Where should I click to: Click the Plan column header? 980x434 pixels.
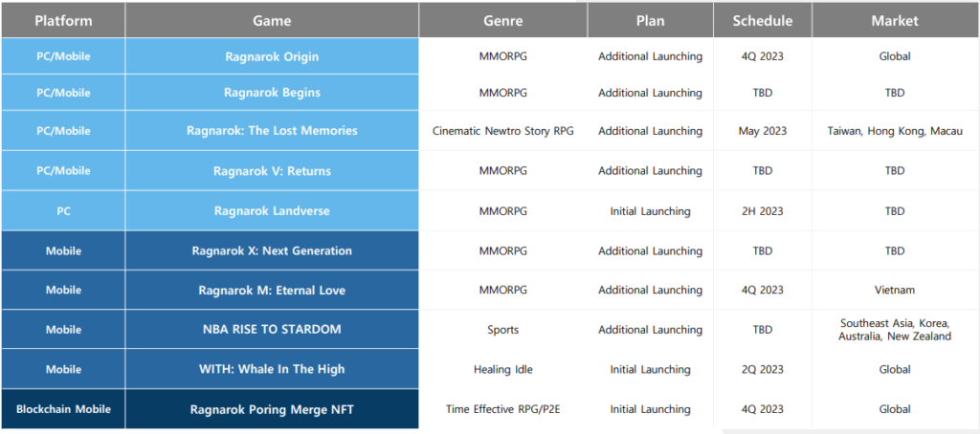tap(650, 20)
